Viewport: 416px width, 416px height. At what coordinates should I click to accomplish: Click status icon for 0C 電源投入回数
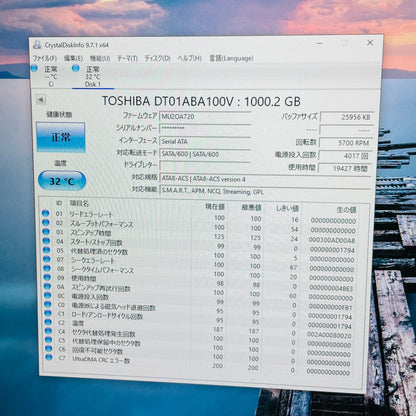coord(48,295)
